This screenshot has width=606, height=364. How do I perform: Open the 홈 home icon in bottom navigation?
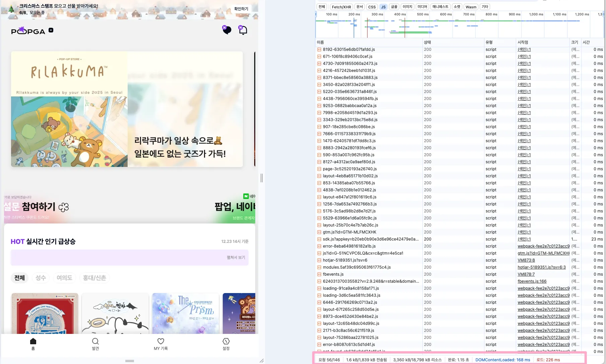click(x=33, y=342)
